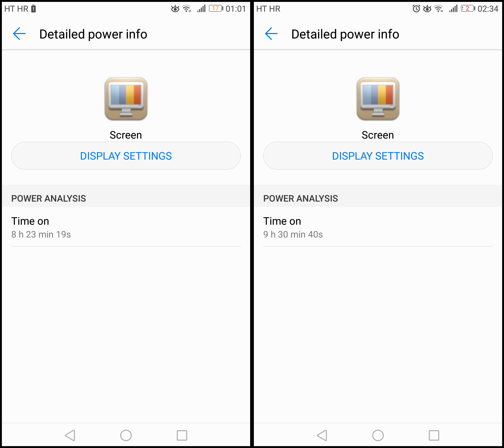
Task: Tap Android home circle in right navigation bar
Action: click(x=378, y=435)
